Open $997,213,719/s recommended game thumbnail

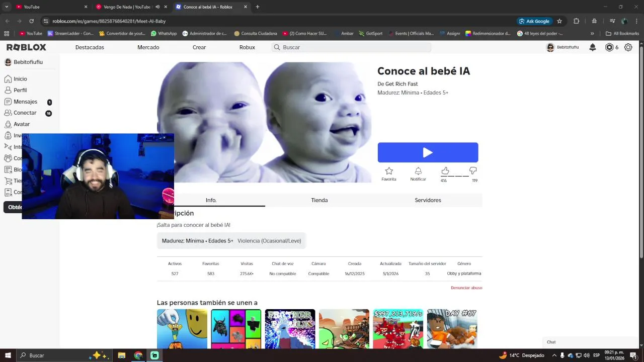398,329
